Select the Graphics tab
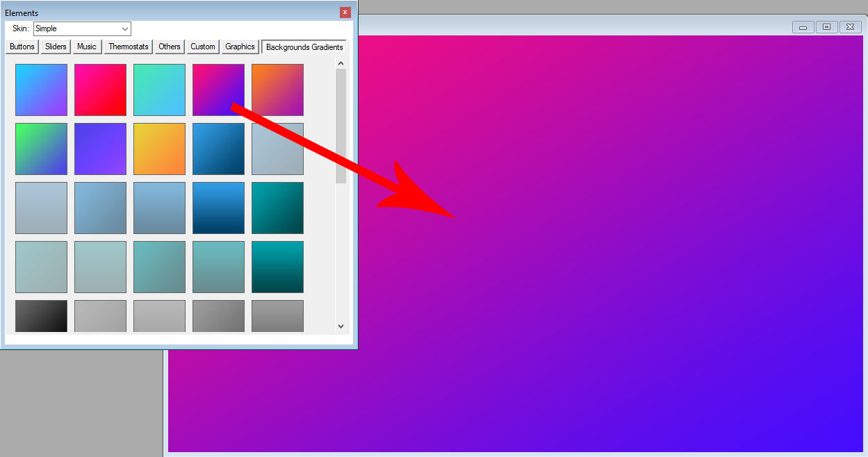 click(x=240, y=47)
